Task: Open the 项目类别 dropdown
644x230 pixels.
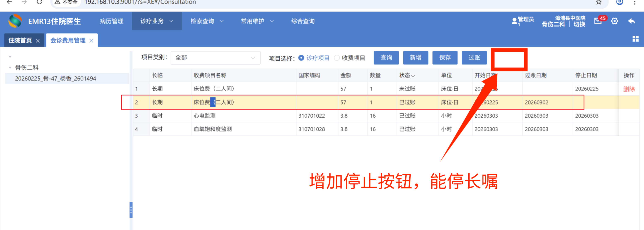Action: [215, 58]
